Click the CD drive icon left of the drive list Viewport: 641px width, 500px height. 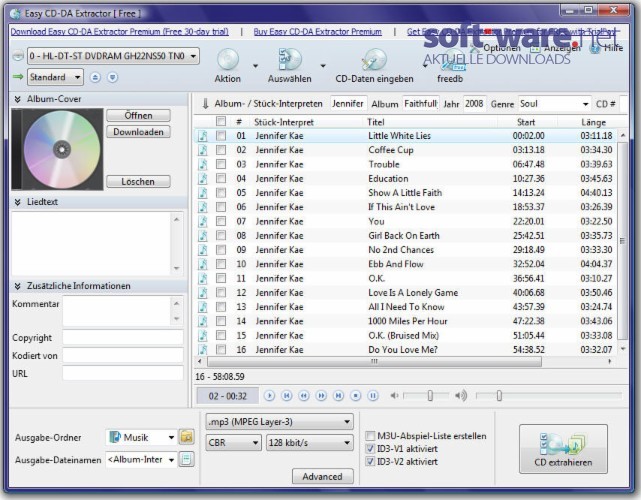[18, 56]
